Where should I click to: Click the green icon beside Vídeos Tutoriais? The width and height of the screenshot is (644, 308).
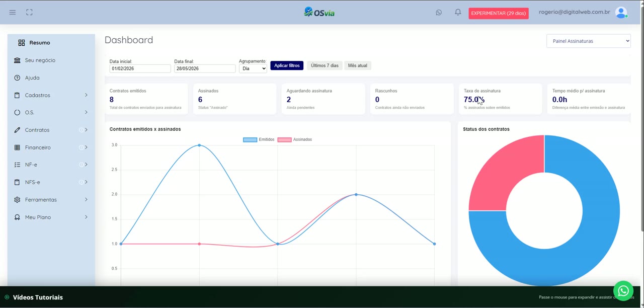[x=7, y=297]
